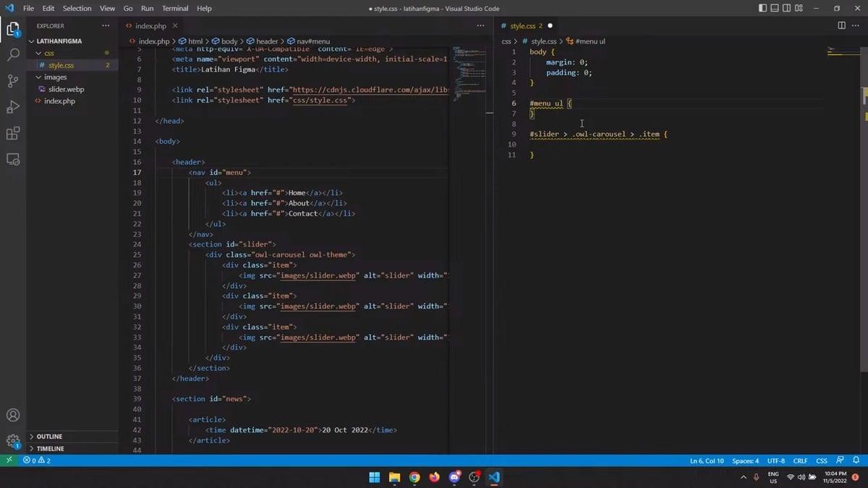868x488 pixels.
Task: Split the style.css editor right
Action: (x=841, y=25)
